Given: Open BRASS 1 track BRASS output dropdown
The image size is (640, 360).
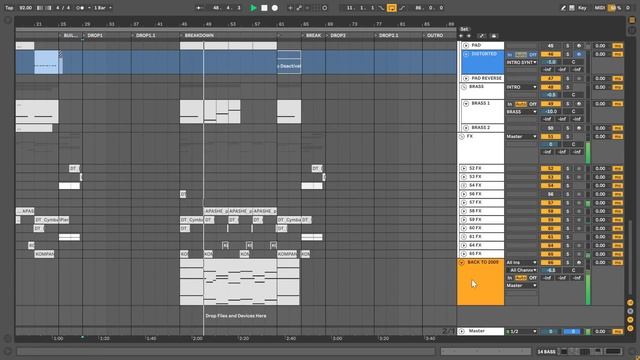Looking at the screenshot, I should (522, 112).
